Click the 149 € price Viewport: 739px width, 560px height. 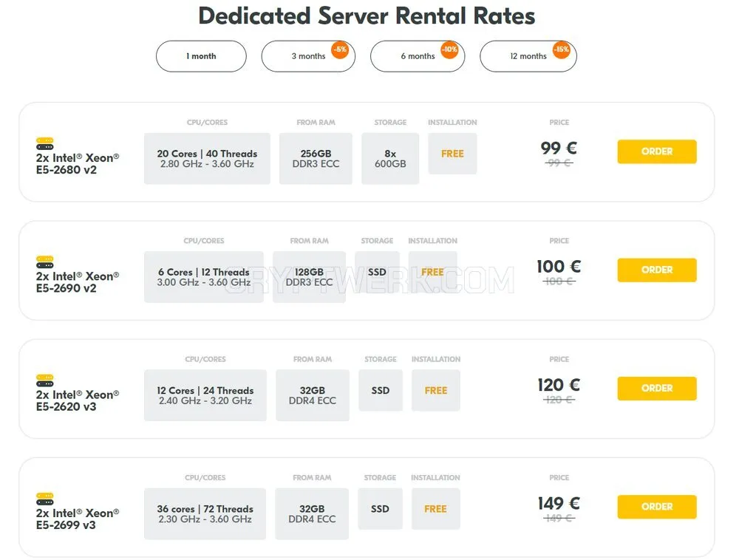pyautogui.click(x=559, y=503)
